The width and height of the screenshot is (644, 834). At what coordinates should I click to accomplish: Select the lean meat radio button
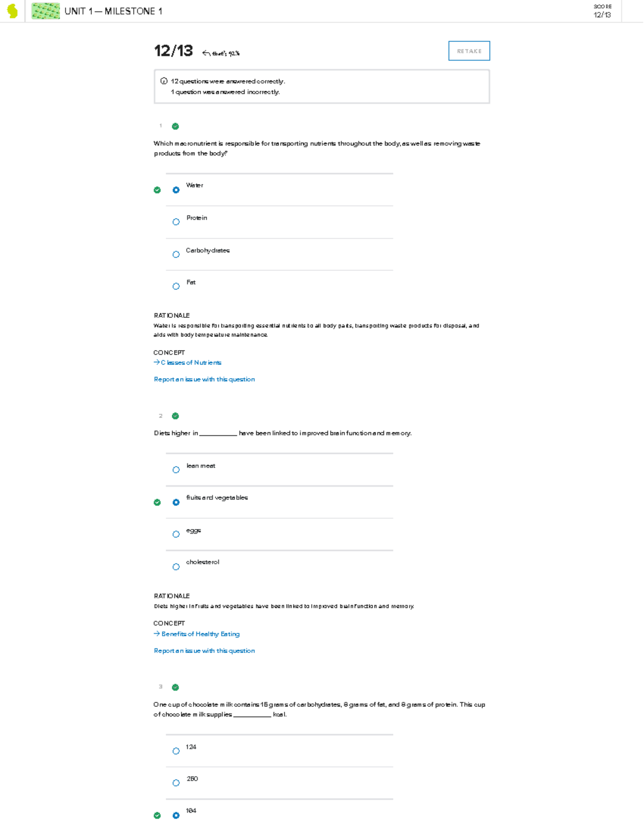[175, 469]
